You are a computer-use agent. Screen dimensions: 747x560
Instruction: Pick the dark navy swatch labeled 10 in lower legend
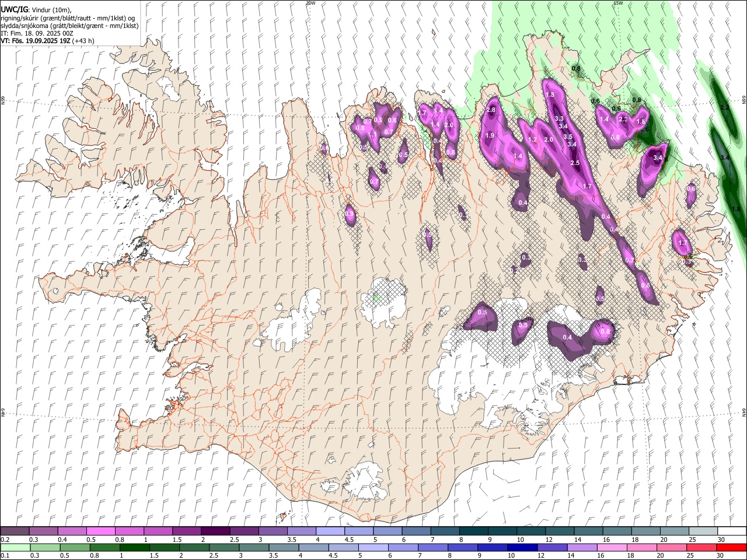(x=522, y=547)
